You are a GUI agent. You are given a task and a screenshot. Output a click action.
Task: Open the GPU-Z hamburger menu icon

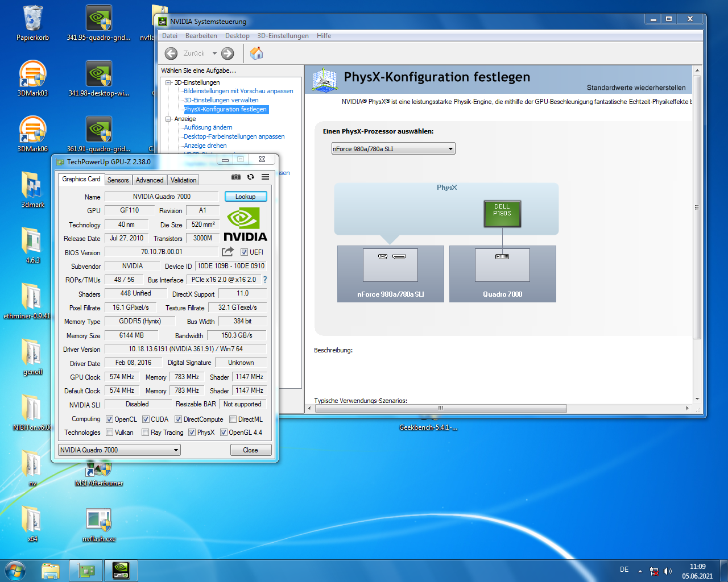pos(265,177)
